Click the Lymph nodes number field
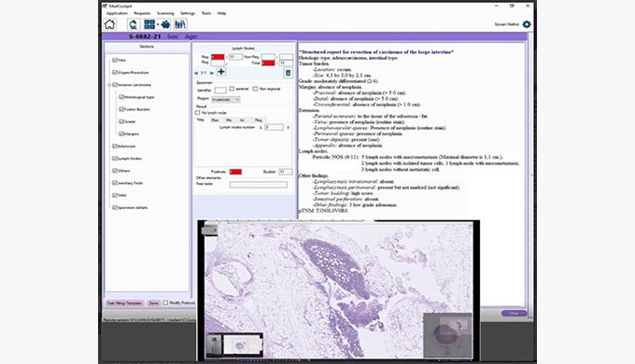The height and width of the screenshot is (364, 635). (x=275, y=128)
